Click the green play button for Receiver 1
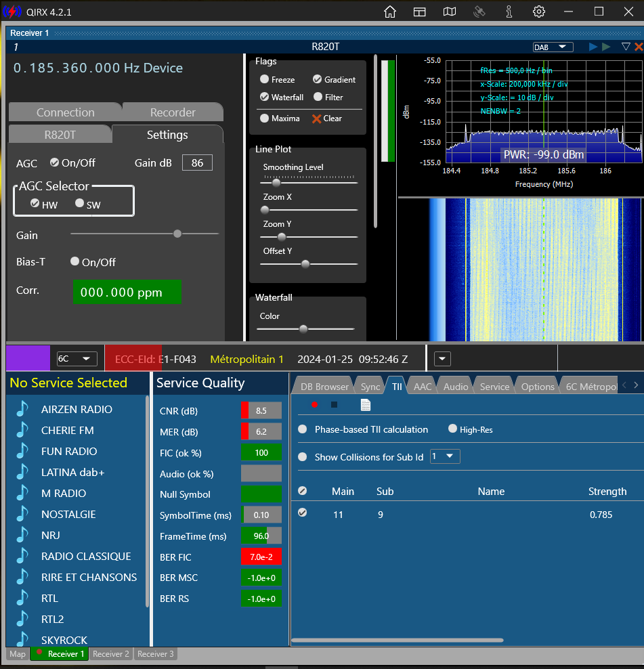This screenshot has width=644, height=669. [606, 47]
